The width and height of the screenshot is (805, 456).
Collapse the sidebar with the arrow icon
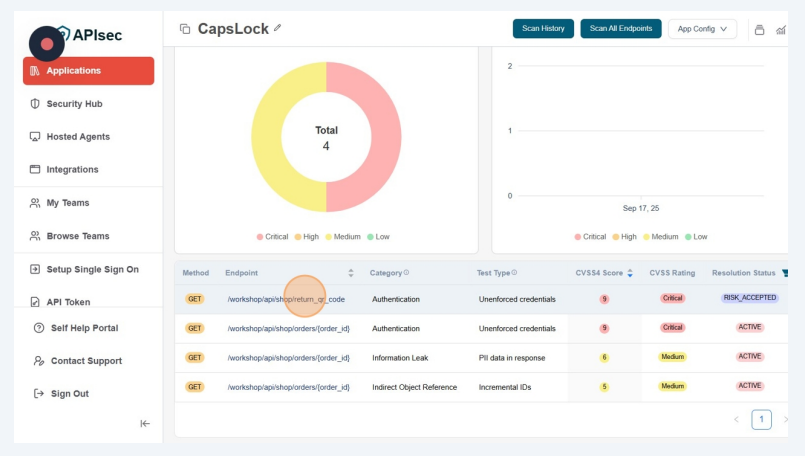pyautogui.click(x=145, y=423)
